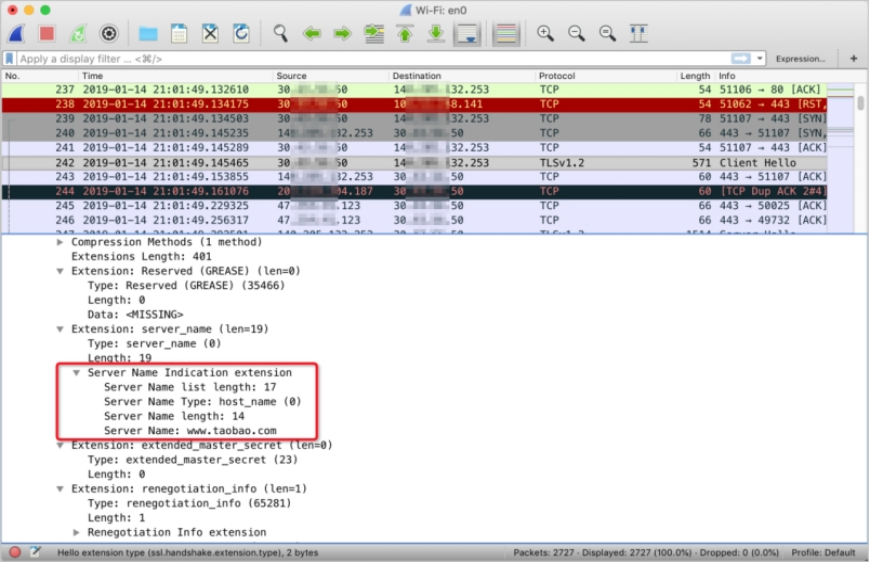Restart the current capture
Screen dimensions: 870x562
click(x=77, y=34)
